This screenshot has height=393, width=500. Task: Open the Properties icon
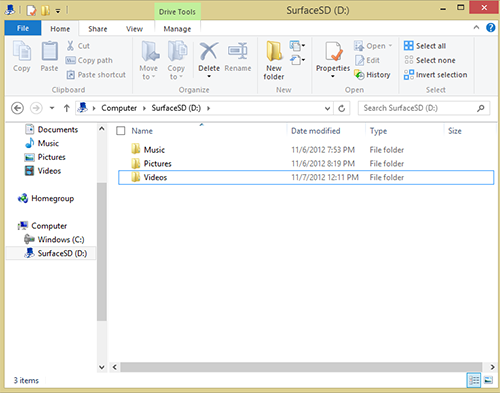(333, 51)
